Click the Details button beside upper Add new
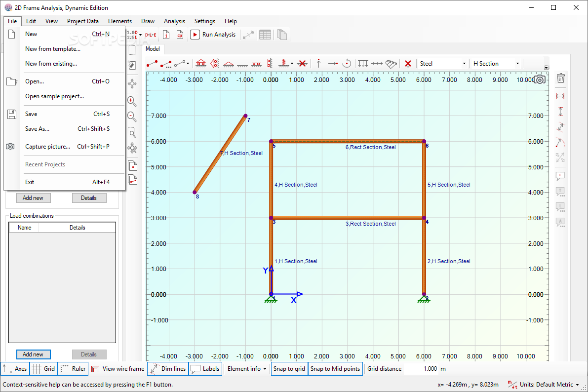The height and width of the screenshot is (392, 588). point(89,197)
